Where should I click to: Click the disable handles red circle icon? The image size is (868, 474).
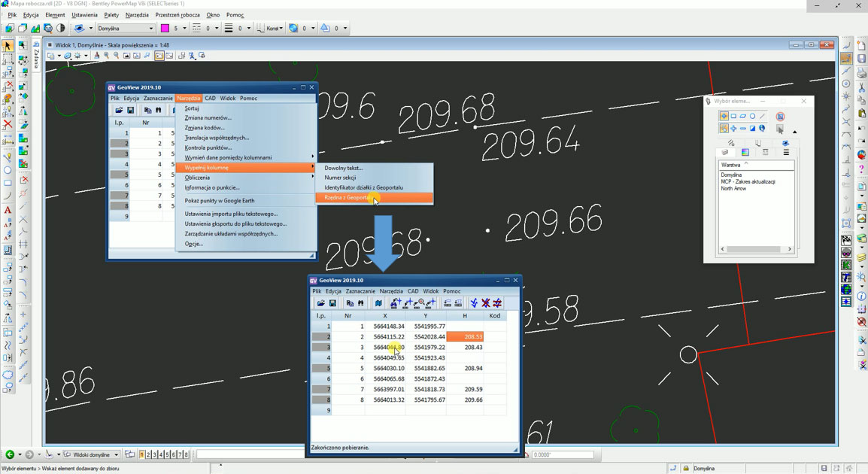click(x=781, y=117)
